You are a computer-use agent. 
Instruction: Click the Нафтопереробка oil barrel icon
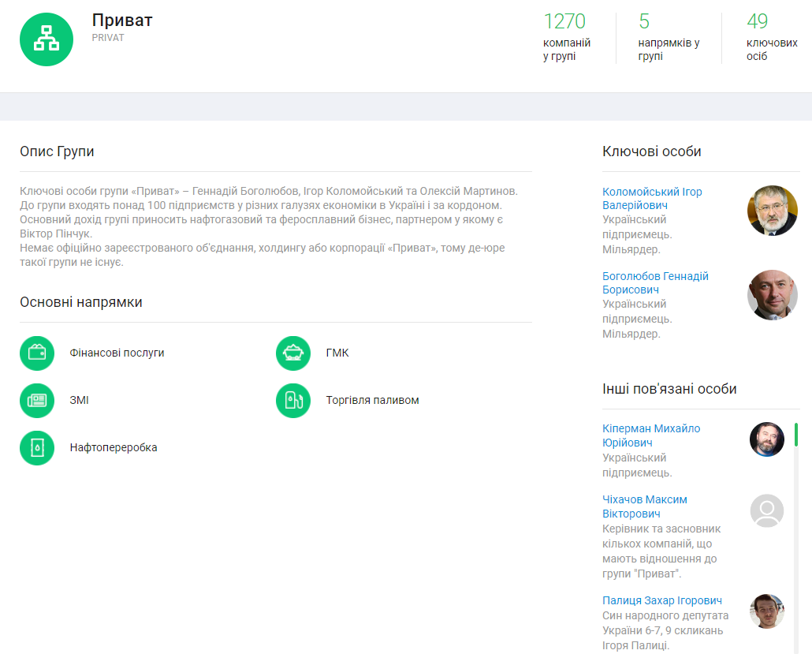(x=37, y=447)
